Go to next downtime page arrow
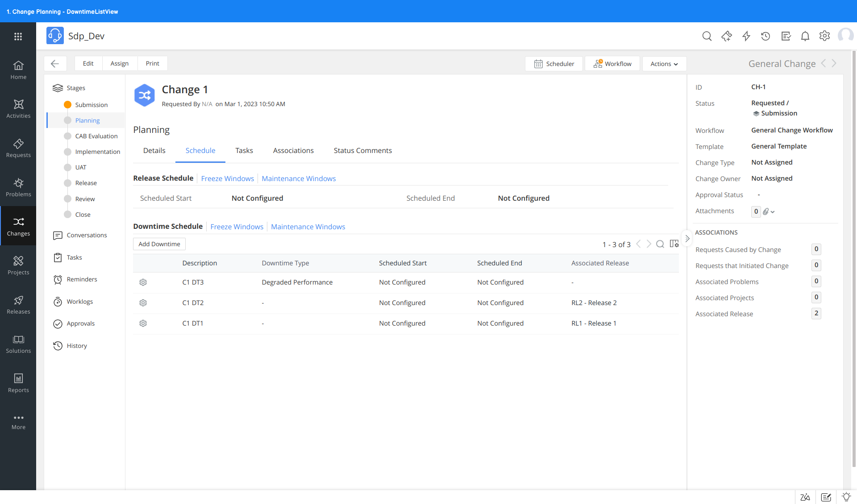857x504 pixels. point(649,244)
